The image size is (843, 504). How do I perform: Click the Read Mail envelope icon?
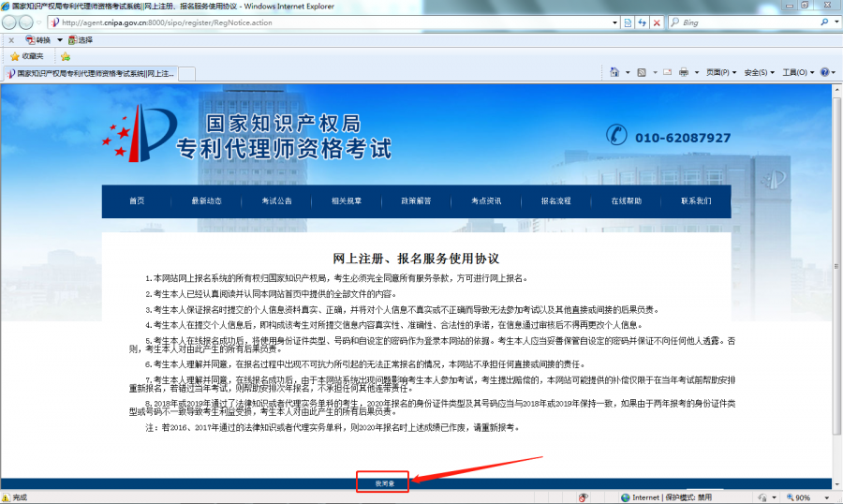[667, 72]
